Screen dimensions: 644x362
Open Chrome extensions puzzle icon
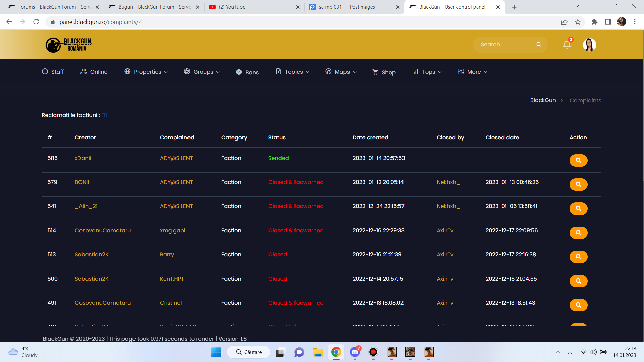pyautogui.click(x=594, y=22)
